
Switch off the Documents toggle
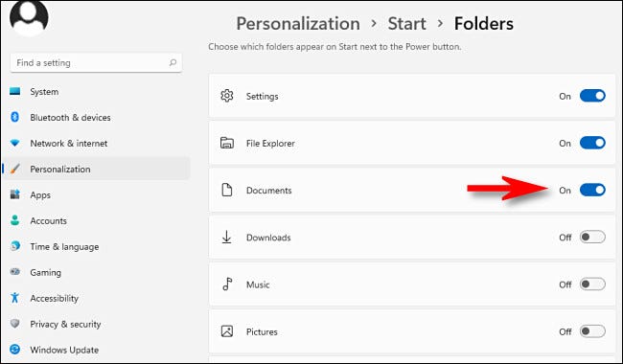tap(592, 190)
